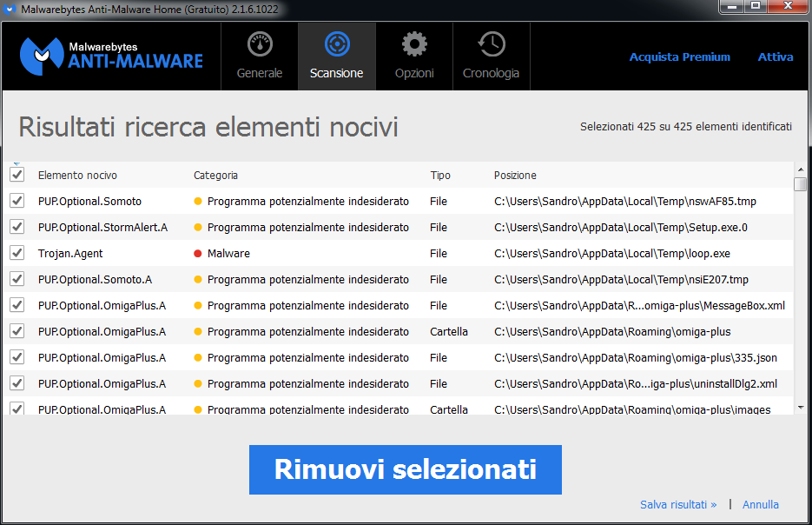Minimize the Malwarebytes window

coord(732,6)
